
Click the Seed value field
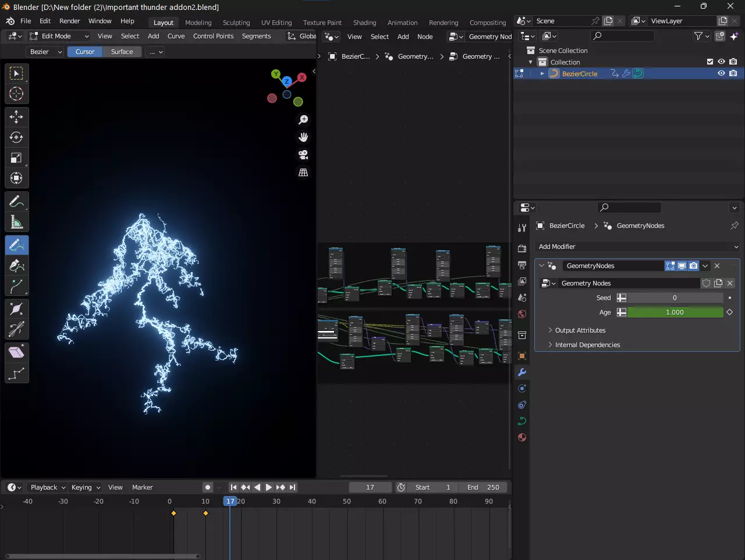pos(675,298)
